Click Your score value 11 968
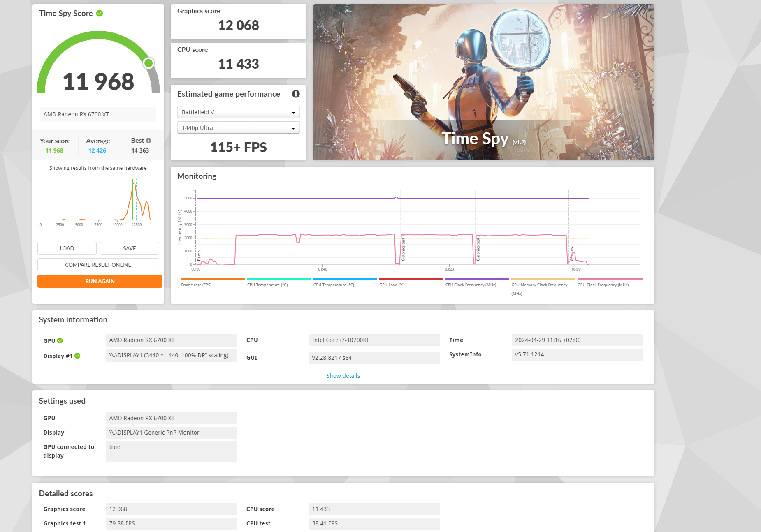This screenshot has height=532, width=761. (54, 150)
